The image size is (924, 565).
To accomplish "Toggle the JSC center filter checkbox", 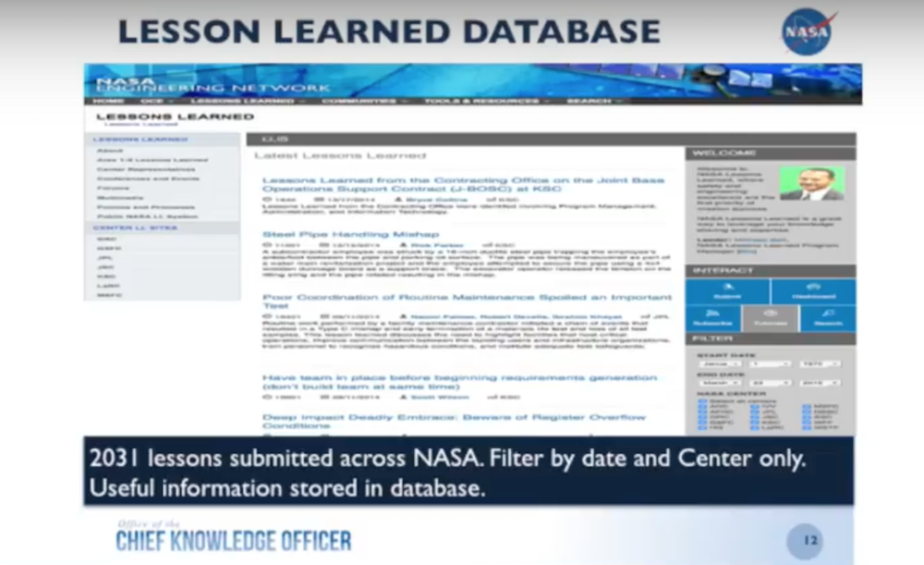I will coord(755,417).
